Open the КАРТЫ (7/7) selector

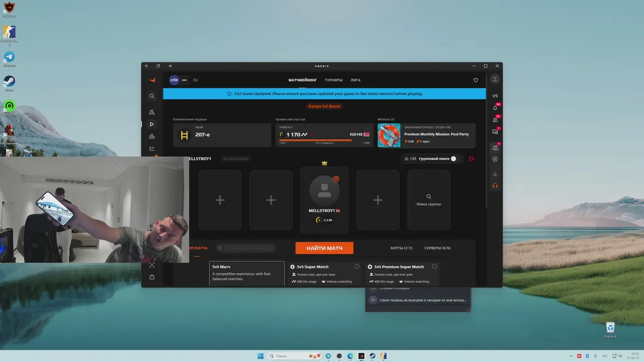pyautogui.click(x=401, y=248)
